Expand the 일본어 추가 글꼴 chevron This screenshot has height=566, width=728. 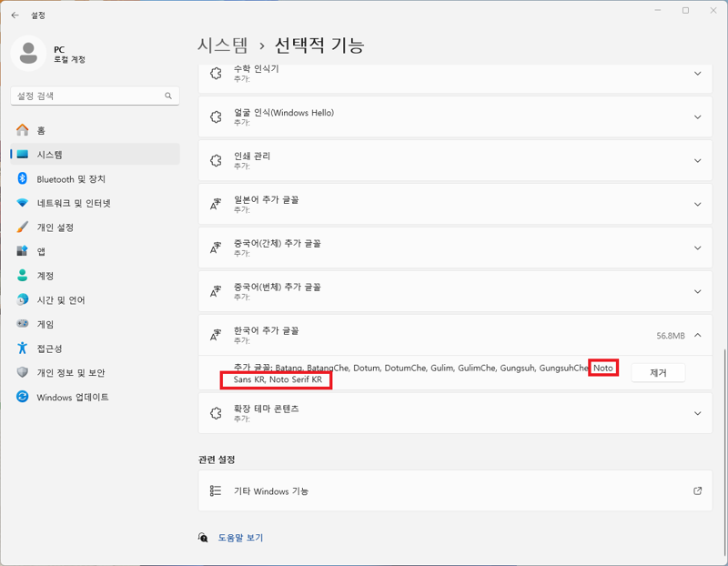click(697, 205)
